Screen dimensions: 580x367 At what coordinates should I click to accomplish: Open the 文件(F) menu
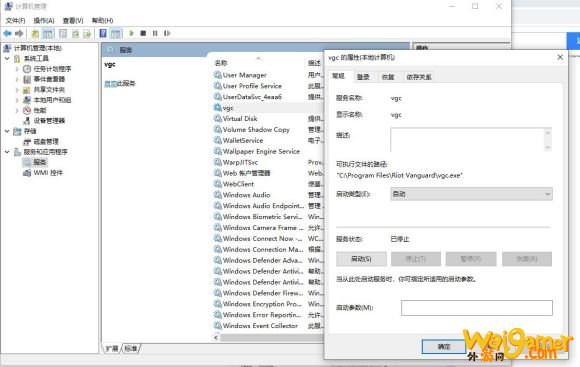15,20
